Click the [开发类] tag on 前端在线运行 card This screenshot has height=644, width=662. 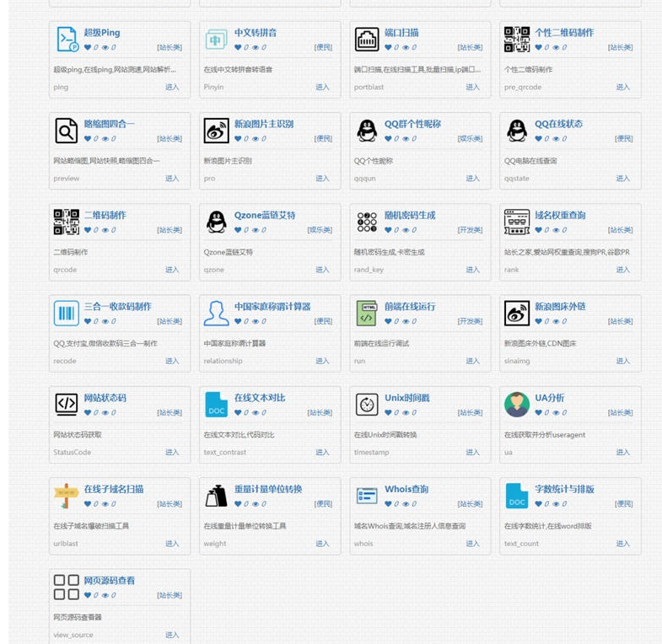pos(471,321)
